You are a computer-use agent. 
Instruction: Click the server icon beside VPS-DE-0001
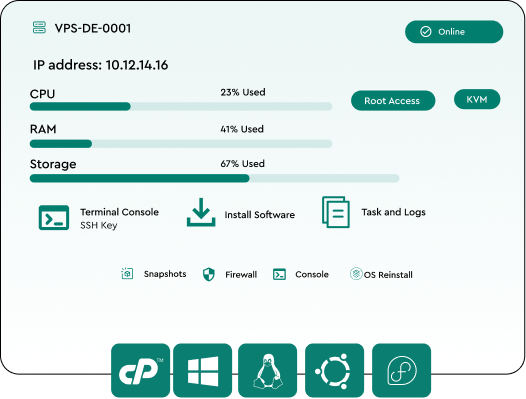click(x=39, y=28)
